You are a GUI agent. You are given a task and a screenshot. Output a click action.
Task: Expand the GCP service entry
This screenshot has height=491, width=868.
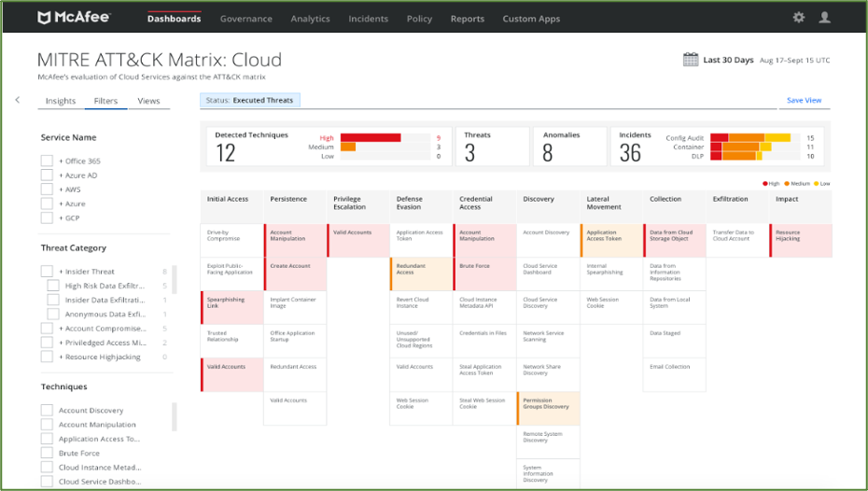tap(61, 218)
